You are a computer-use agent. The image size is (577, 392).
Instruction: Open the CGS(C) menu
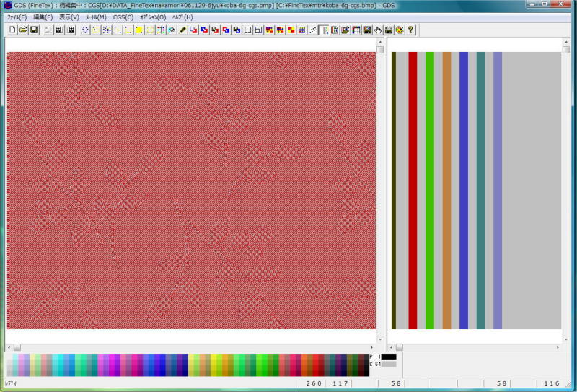point(123,17)
